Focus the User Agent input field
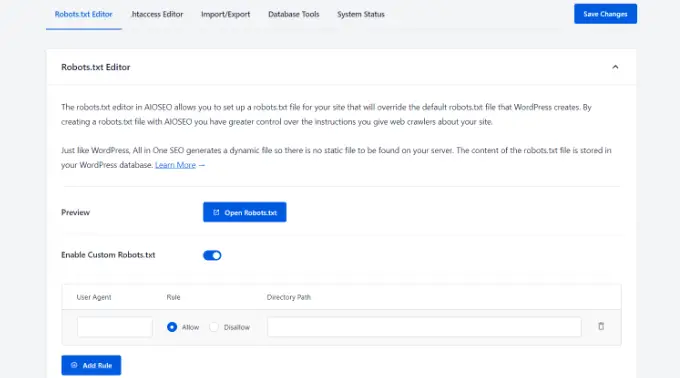680x378 pixels. point(115,327)
